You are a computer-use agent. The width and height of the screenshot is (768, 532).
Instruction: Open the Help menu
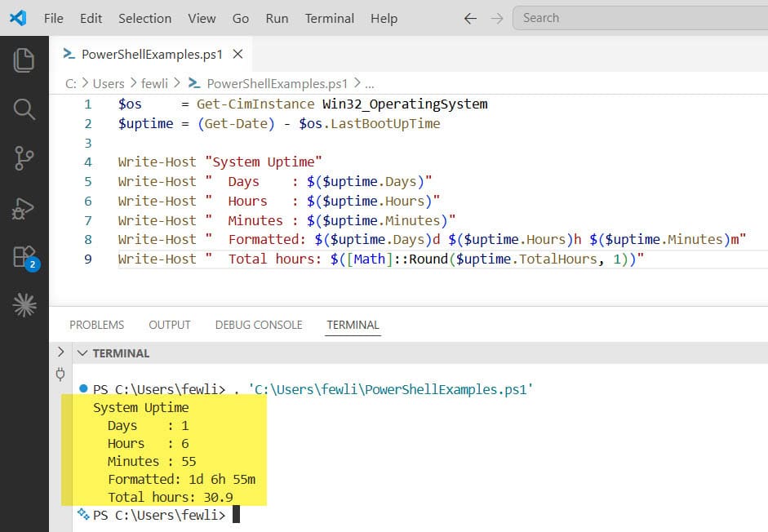coord(384,19)
